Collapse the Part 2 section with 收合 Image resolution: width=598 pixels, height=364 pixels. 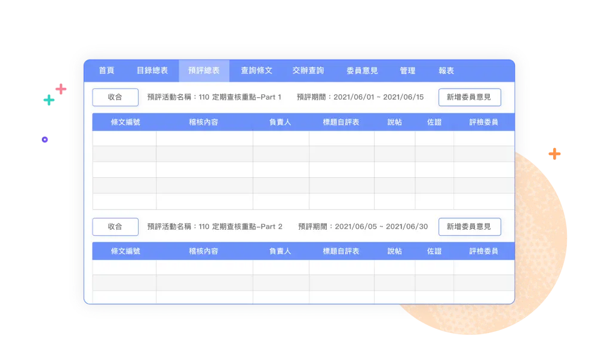(x=115, y=227)
